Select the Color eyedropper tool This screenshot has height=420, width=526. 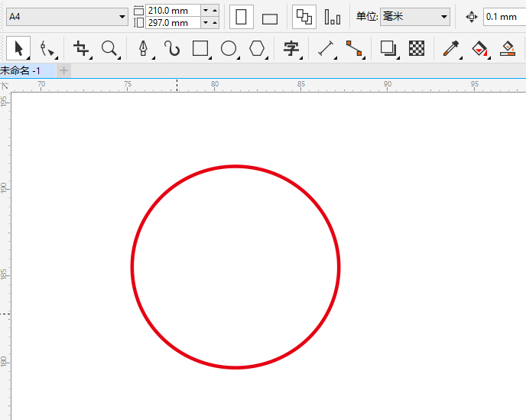pyautogui.click(x=451, y=48)
